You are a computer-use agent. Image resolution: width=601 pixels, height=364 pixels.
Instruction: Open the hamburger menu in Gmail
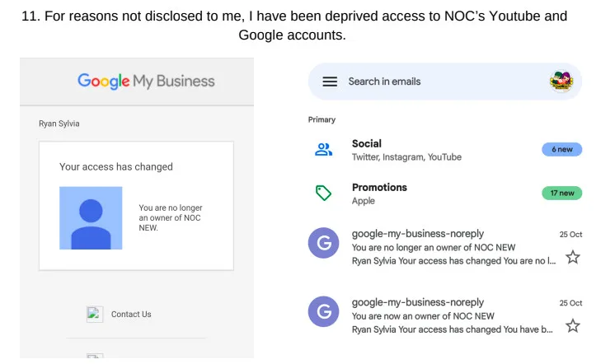(330, 82)
